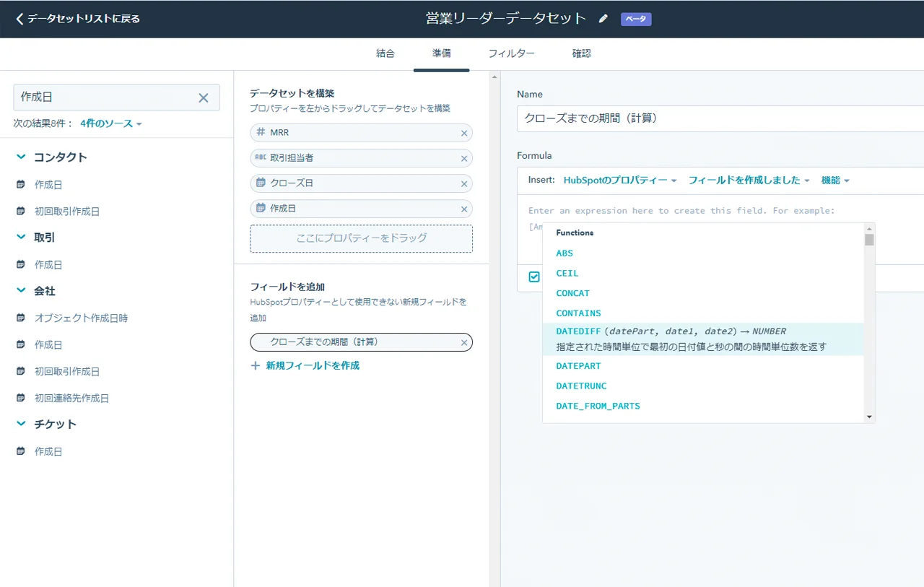Screen dimensions: 924x587
Task: Click calendar icon beside オブジェクト作成日時
Action: [21, 318]
